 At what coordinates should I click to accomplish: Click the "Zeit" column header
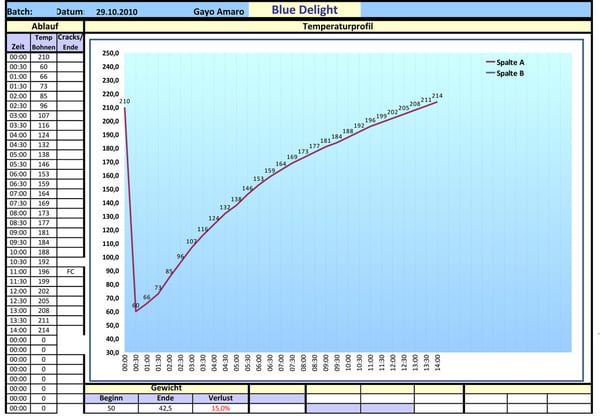point(18,43)
